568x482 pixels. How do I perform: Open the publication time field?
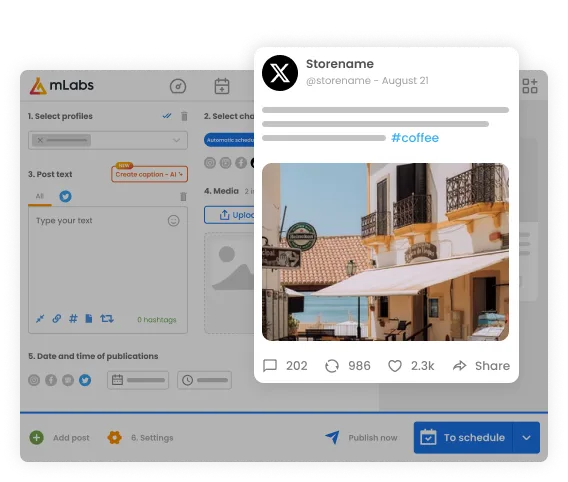point(204,380)
